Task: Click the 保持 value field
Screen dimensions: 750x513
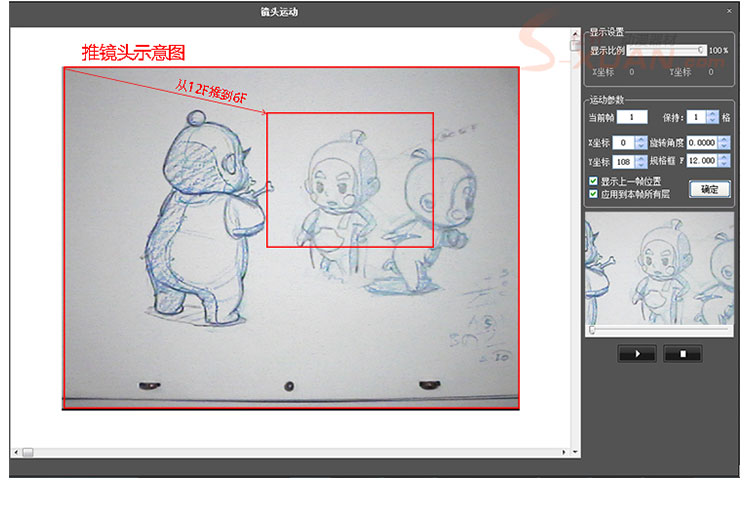Action: pos(696,117)
